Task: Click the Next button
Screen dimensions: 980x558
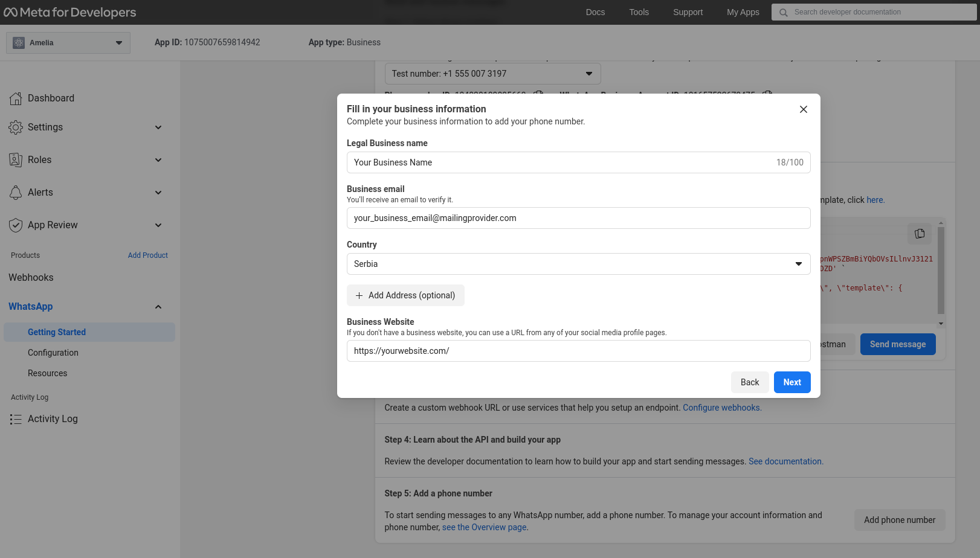Action: [x=792, y=382]
